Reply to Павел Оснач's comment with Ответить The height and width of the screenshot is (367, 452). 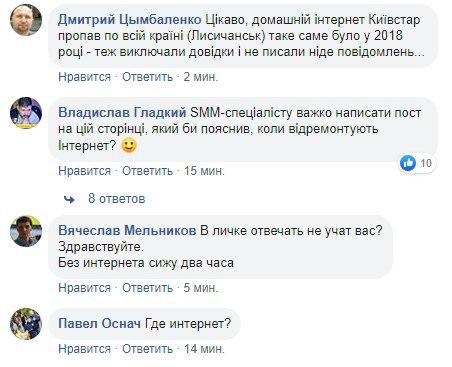pyautogui.click(x=147, y=349)
